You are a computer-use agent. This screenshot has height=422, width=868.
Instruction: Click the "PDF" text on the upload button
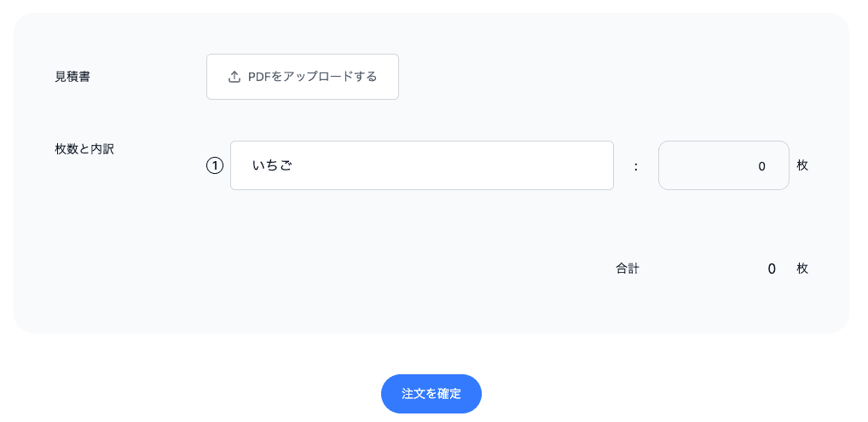[258, 77]
